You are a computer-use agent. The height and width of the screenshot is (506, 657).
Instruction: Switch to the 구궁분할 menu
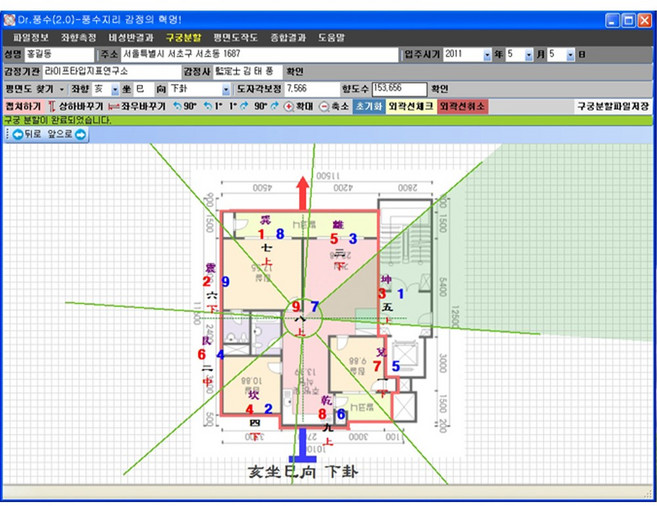click(x=183, y=38)
